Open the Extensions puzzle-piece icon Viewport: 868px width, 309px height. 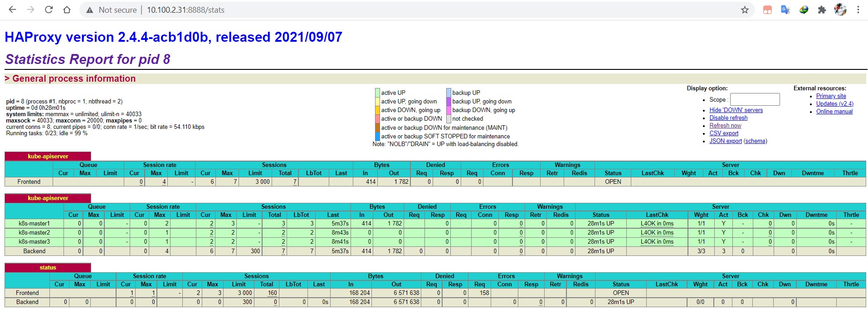pos(822,10)
